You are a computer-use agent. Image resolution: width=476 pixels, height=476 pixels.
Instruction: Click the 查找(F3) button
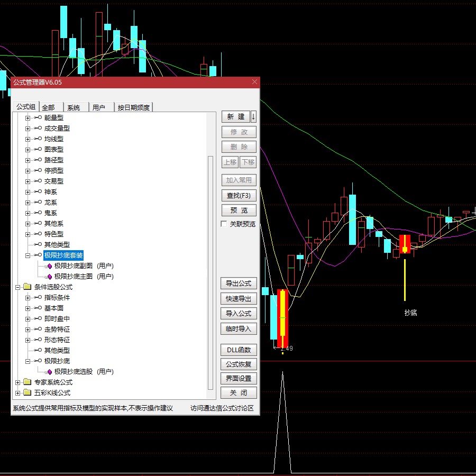239,196
